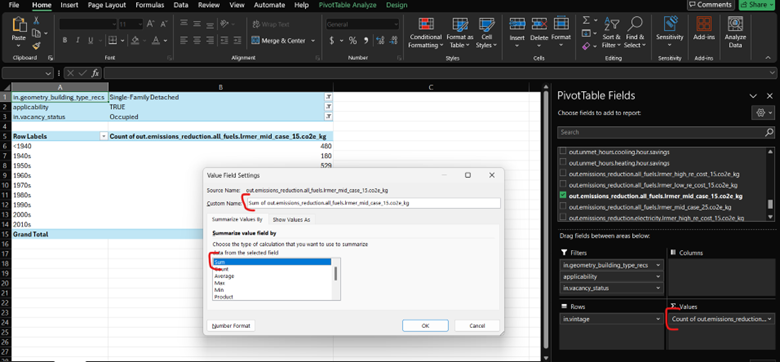Open the Row Labels filter dropdown
Screen dimensions: 780x362
pyautogui.click(x=103, y=136)
